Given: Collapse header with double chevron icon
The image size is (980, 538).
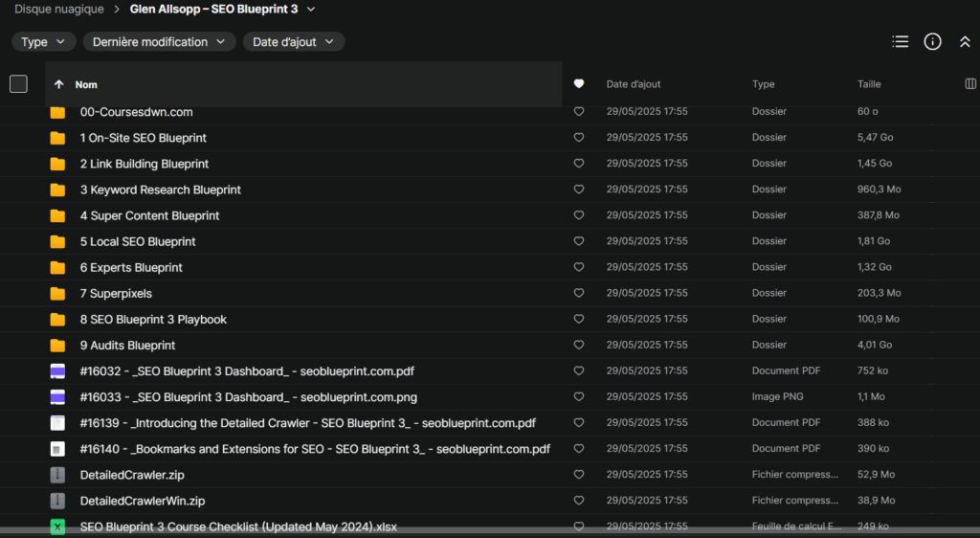Looking at the screenshot, I should click(965, 42).
